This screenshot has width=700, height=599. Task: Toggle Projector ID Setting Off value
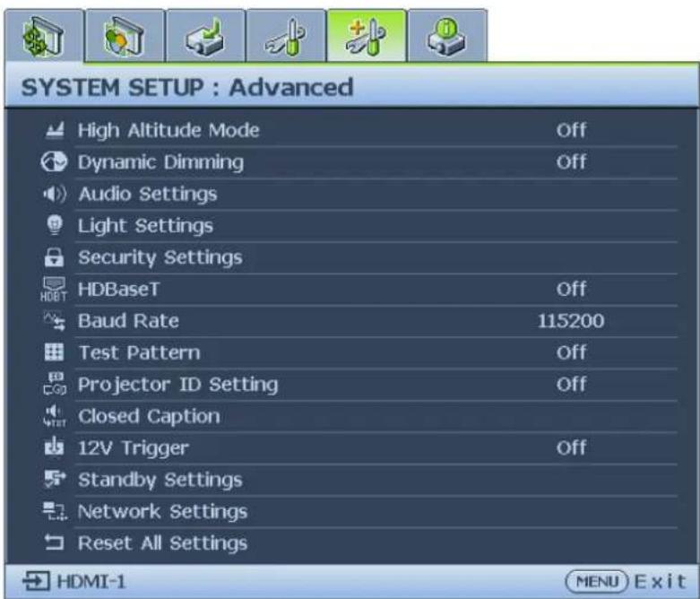571,384
